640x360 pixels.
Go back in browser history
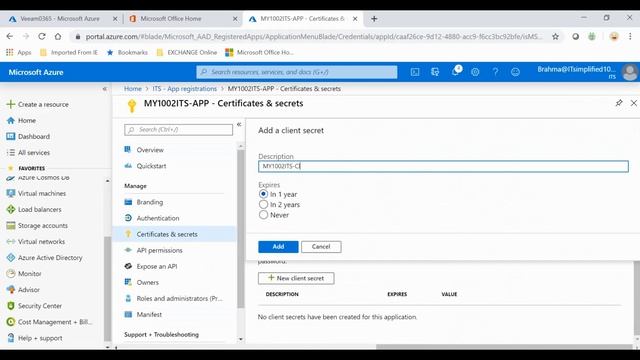coord(10,36)
